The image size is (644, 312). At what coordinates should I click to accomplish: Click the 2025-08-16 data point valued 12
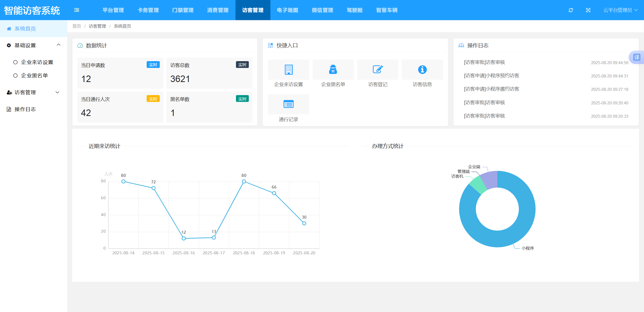[184, 238]
